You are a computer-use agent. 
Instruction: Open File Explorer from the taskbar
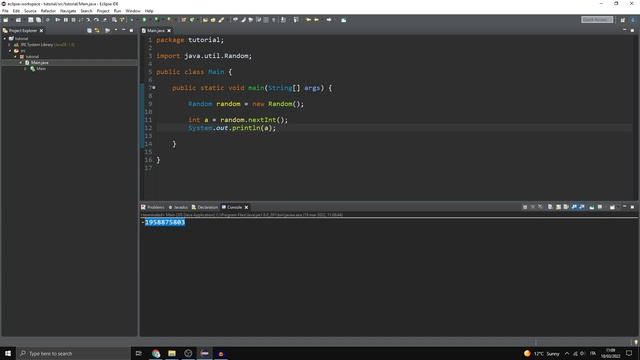172,353
